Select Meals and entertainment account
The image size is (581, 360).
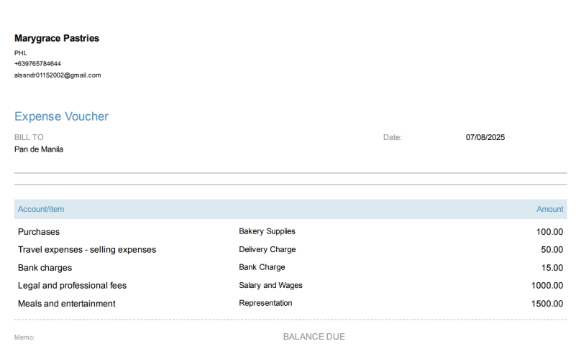click(x=67, y=304)
